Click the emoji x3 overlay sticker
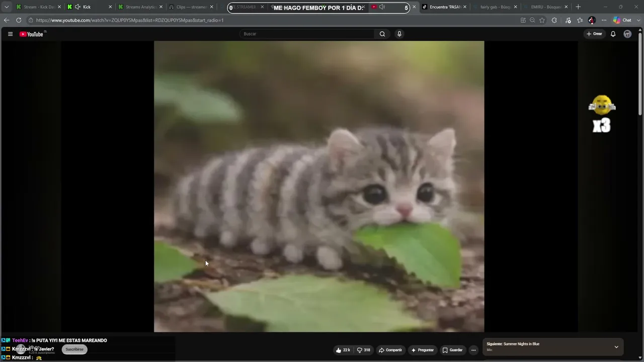The width and height of the screenshot is (644, 362). (602, 114)
